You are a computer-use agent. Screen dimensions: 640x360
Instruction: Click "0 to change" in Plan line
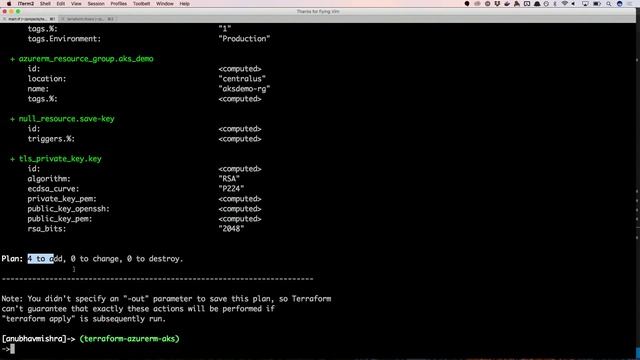[95, 259]
